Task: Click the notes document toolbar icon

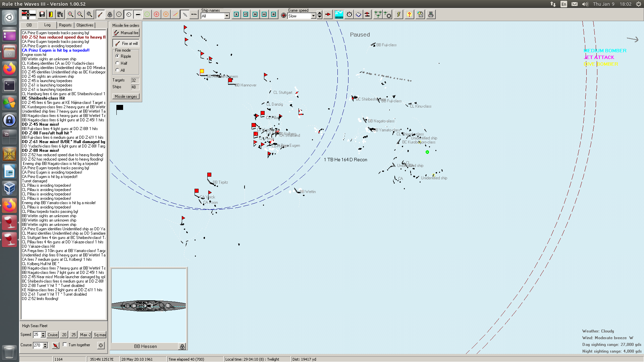Action: 420,14
